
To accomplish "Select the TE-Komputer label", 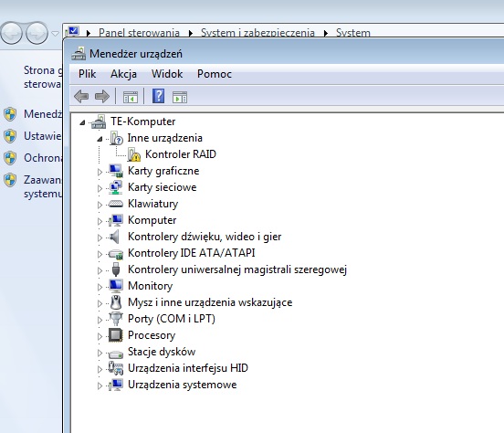I will coord(142,121).
